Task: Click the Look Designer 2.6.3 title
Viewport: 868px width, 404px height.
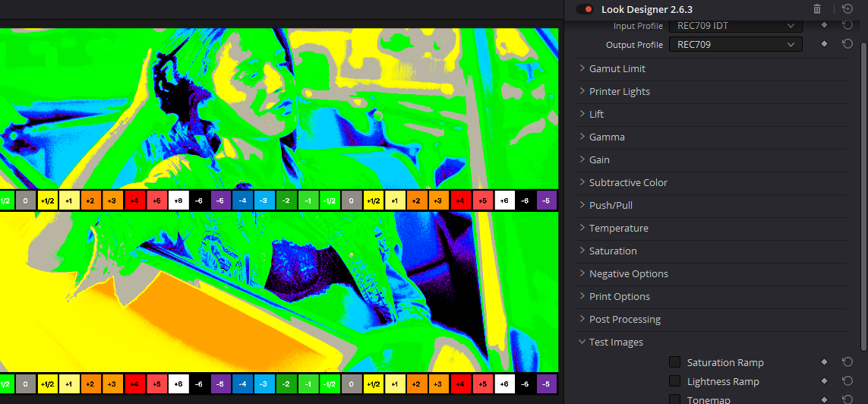Action: [646, 9]
